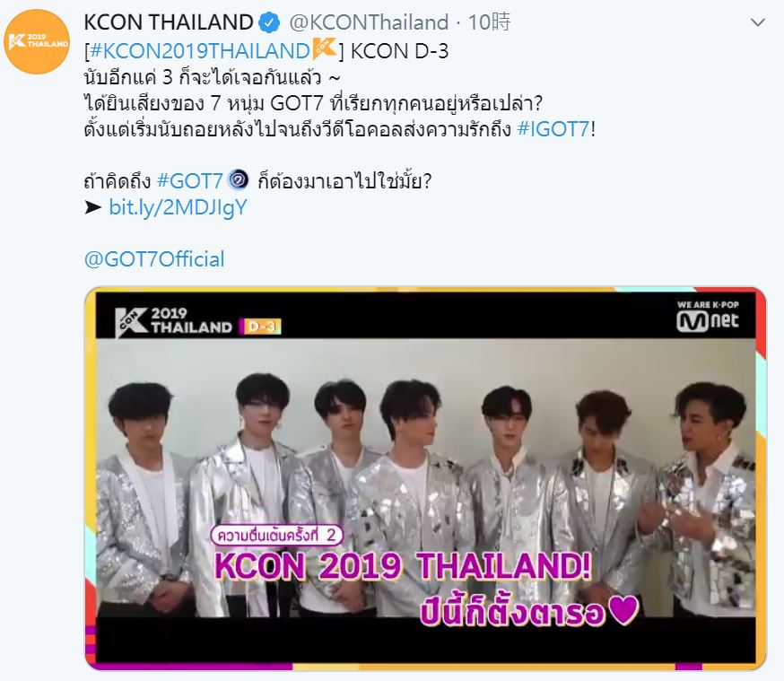Click the Mnet logo in the video
Image resolution: width=784 pixels, height=681 pixels.
point(708,317)
